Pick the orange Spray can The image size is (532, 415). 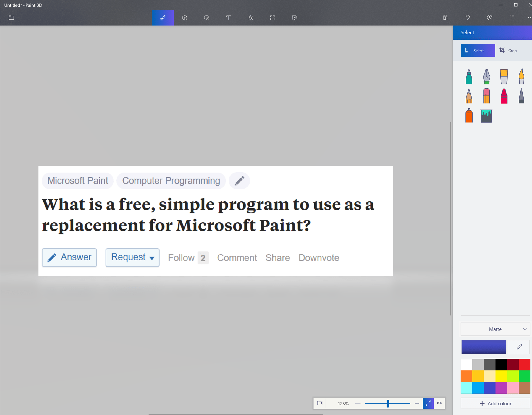[469, 115]
